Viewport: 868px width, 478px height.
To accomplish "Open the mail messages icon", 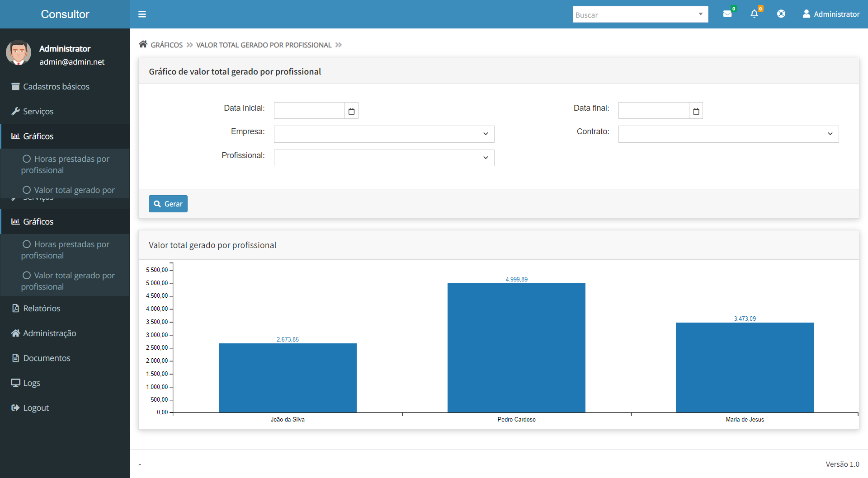I will (x=727, y=14).
